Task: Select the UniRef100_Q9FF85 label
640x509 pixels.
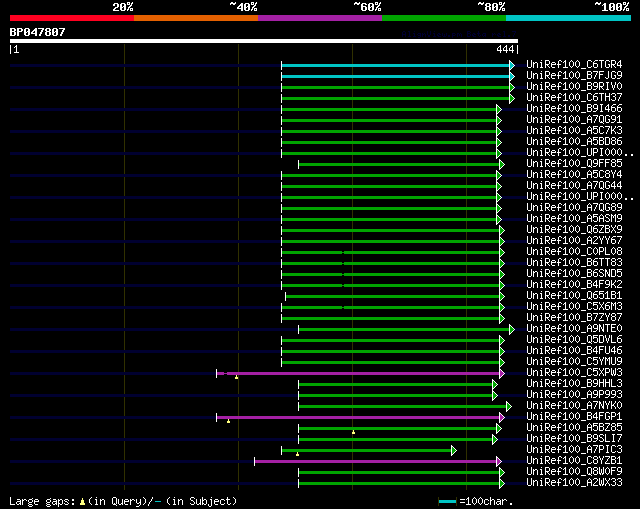Action: [x=574, y=164]
